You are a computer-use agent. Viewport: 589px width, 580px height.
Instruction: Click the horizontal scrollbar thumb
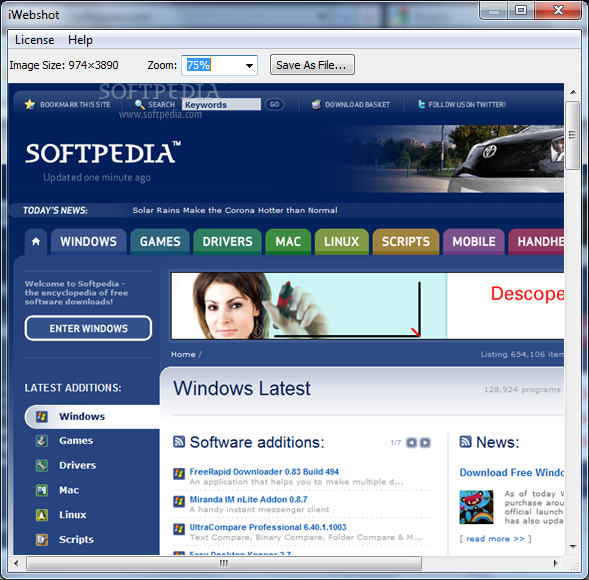click(x=224, y=563)
